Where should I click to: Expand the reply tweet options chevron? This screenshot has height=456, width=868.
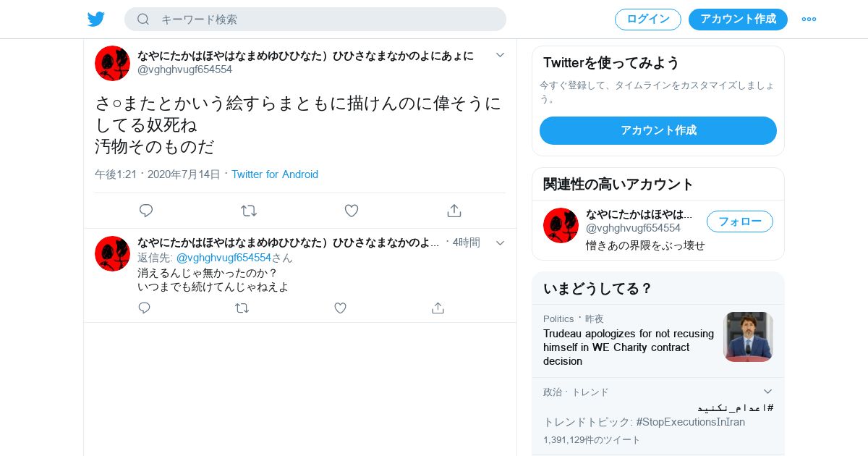pos(500,242)
